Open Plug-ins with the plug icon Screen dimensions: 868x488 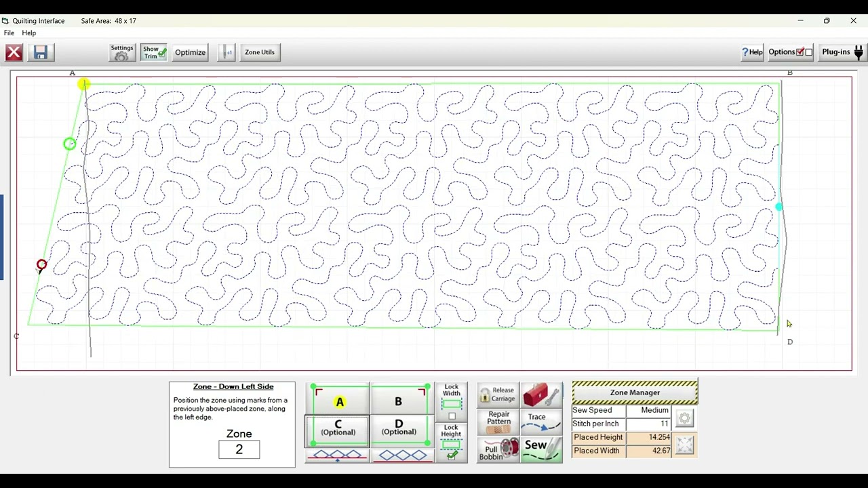click(x=842, y=52)
